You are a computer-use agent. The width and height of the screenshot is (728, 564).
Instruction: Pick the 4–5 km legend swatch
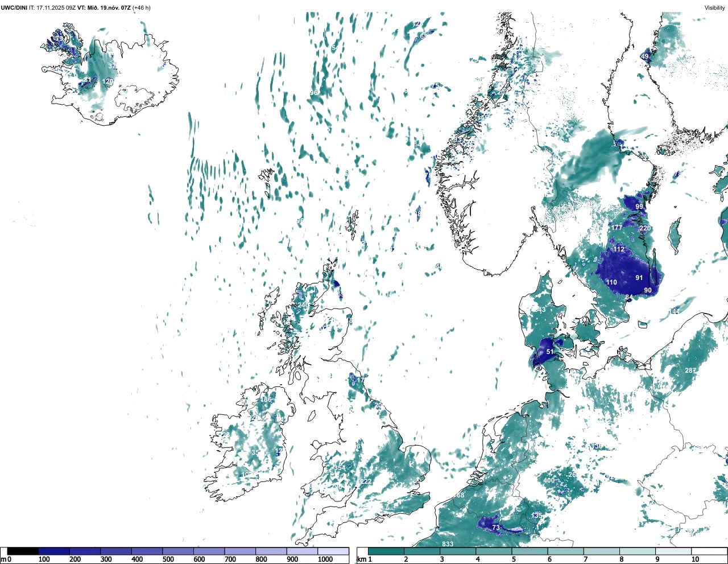[494, 551]
